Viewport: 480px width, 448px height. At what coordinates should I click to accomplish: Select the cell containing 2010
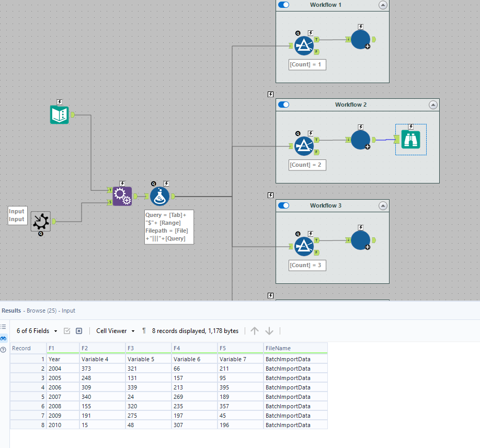tap(63, 425)
